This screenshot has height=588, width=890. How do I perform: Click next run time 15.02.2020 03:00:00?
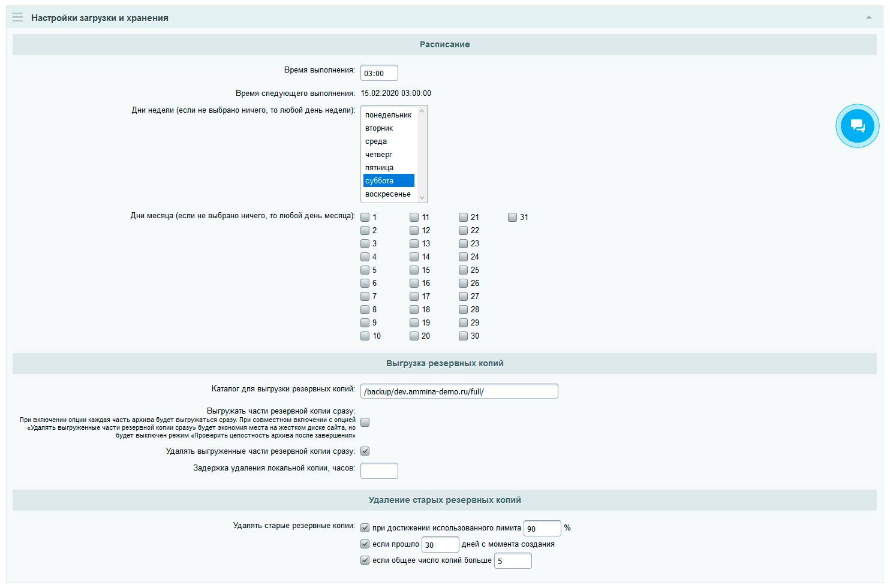click(x=396, y=94)
